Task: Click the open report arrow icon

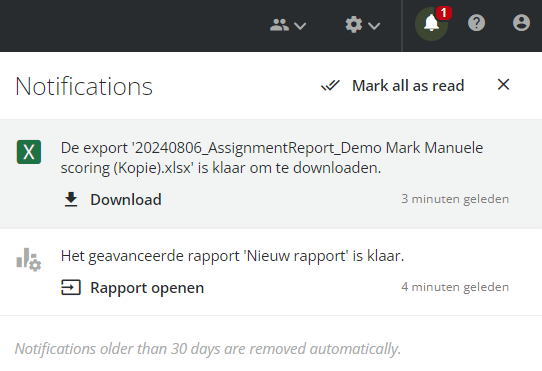Action: 71,287
